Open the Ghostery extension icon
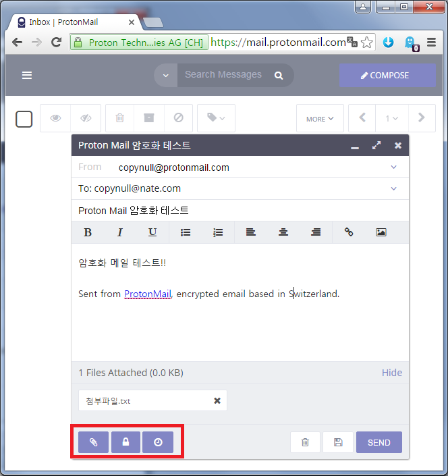 (x=411, y=43)
